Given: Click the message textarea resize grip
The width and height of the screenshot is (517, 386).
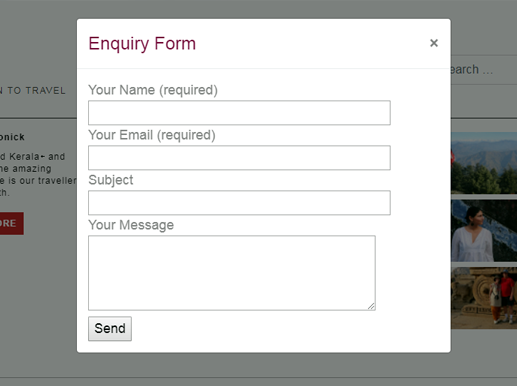Looking at the screenshot, I should (x=371, y=306).
